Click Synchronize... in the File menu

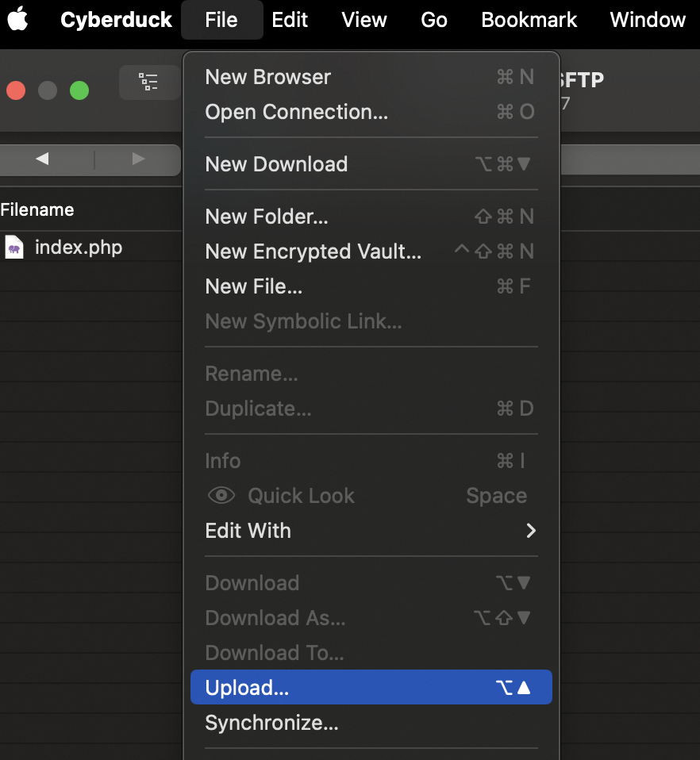click(271, 723)
